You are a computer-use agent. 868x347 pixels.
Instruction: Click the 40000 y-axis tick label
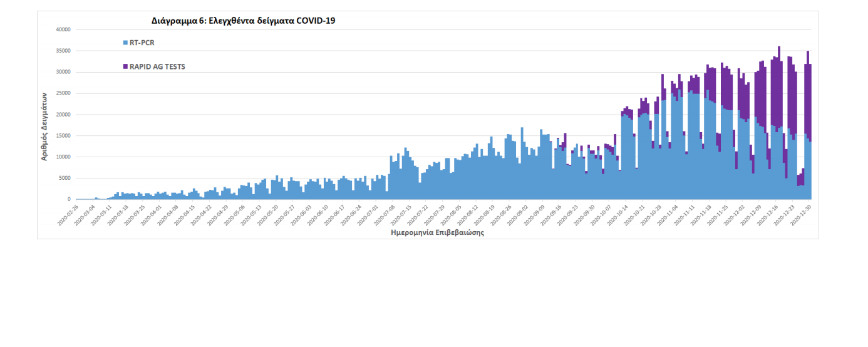[63, 29]
